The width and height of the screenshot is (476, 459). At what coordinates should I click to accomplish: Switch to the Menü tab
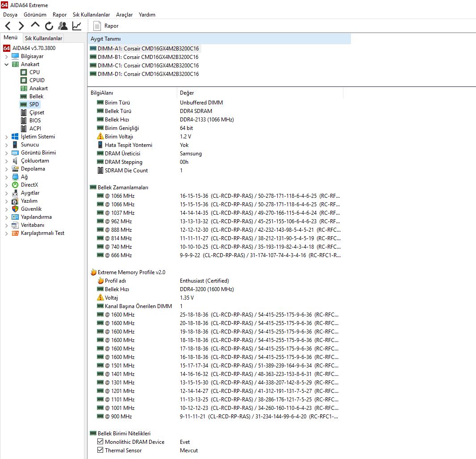tap(11, 38)
